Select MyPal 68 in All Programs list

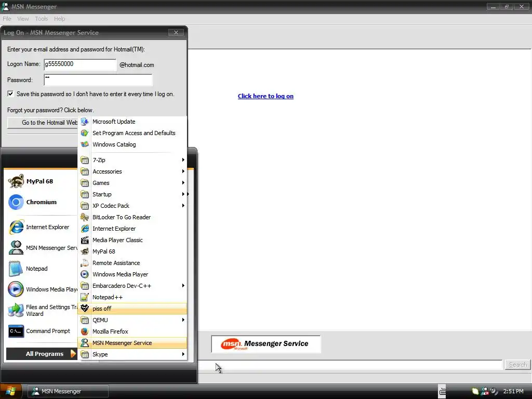pyautogui.click(x=132, y=251)
